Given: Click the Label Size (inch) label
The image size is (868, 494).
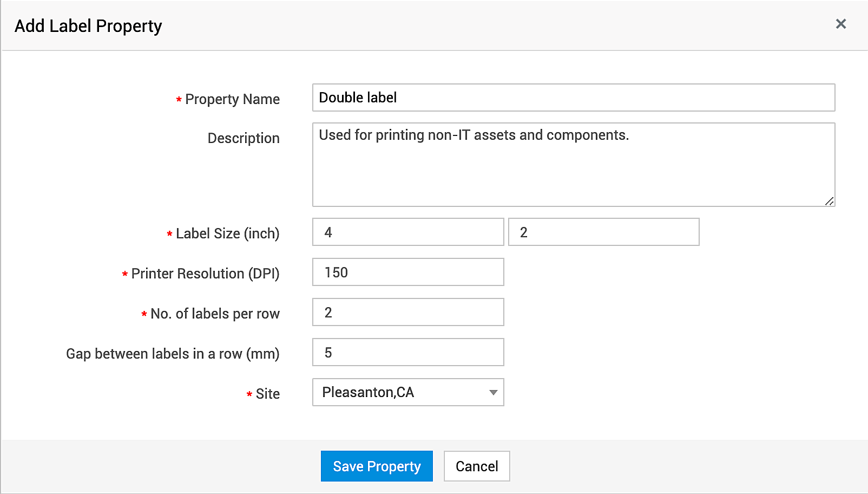Looking at the screenshot, I should [227, 234].
